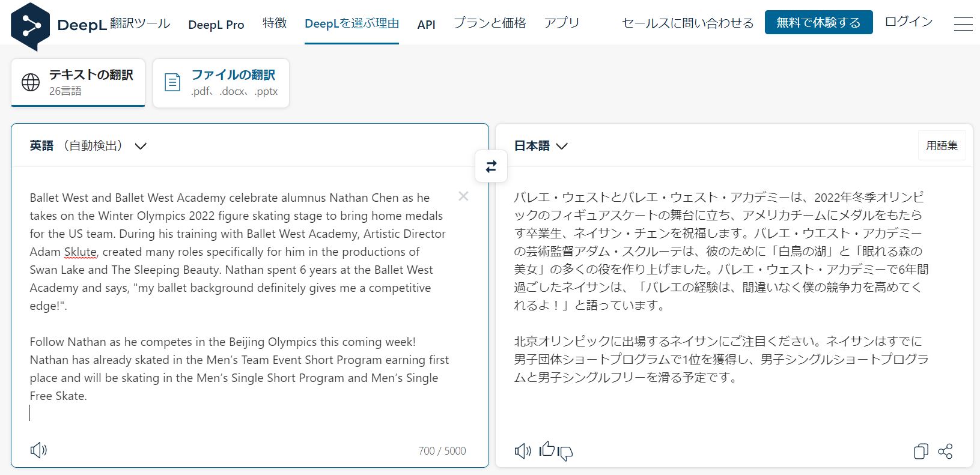Screen dimensions: 980x475
Task: Click the 700 / 5000 character counter
Action: click(x=442, y=451)
